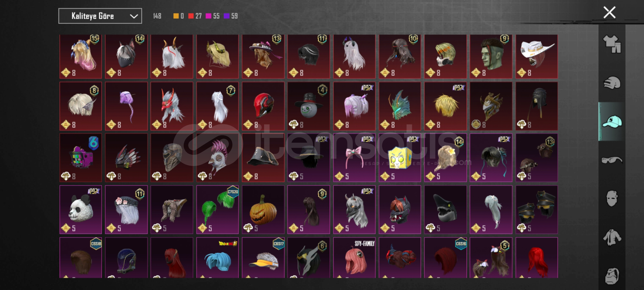Screen dimensions: 644x290
Task: Choose the white cowboy hat item
Action: [537, 56]
